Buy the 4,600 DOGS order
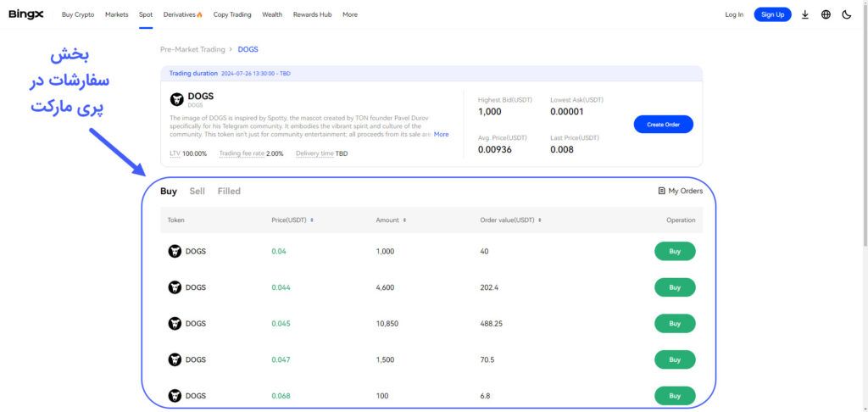The image size is (868, 412). click(x=675, y=287)
